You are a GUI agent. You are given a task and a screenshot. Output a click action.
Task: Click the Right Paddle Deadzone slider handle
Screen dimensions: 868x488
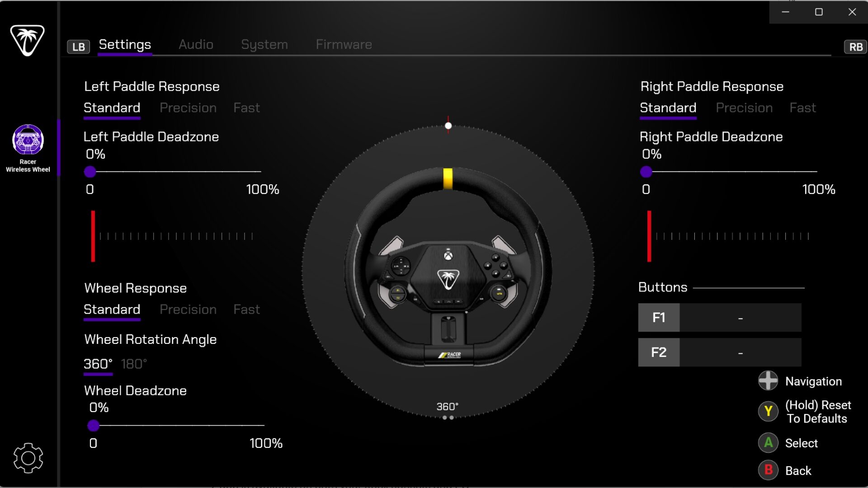[646, 172]
